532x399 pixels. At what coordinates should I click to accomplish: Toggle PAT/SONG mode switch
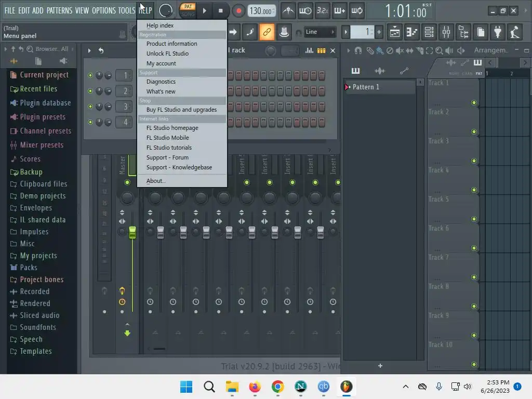tap(188, 10)
